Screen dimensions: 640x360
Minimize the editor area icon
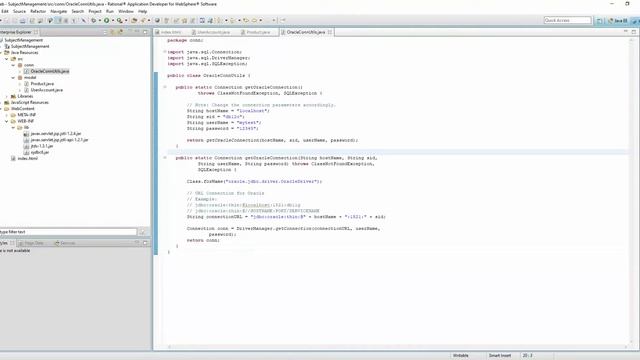coord(626,31)
